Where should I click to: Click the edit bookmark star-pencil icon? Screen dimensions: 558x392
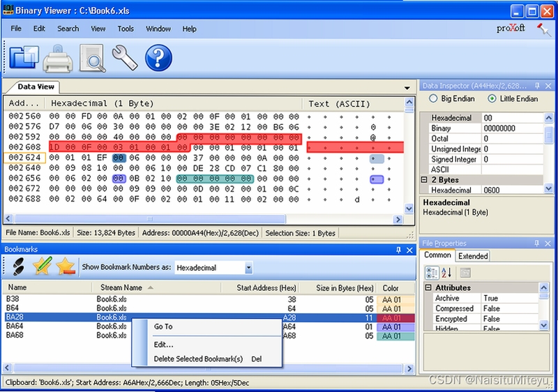42,266
